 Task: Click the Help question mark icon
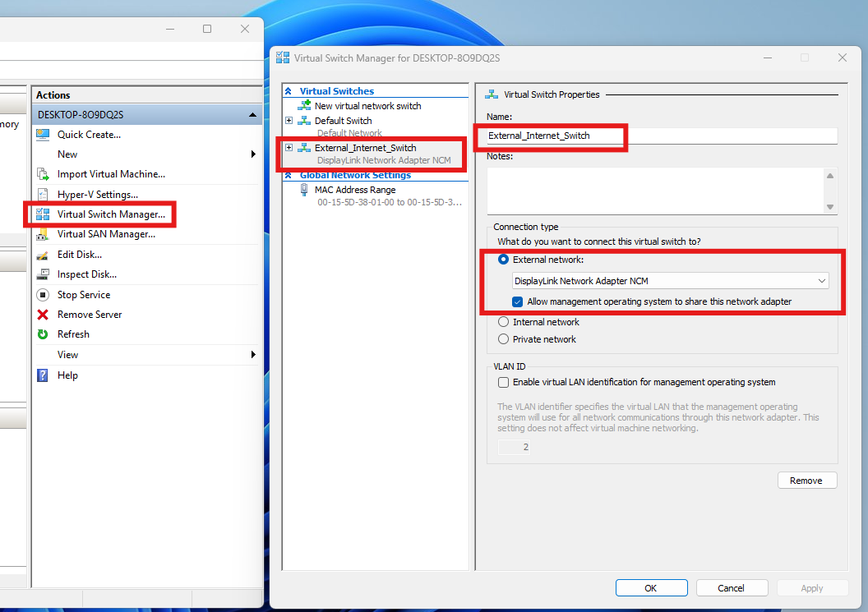[x=43, y=375]
